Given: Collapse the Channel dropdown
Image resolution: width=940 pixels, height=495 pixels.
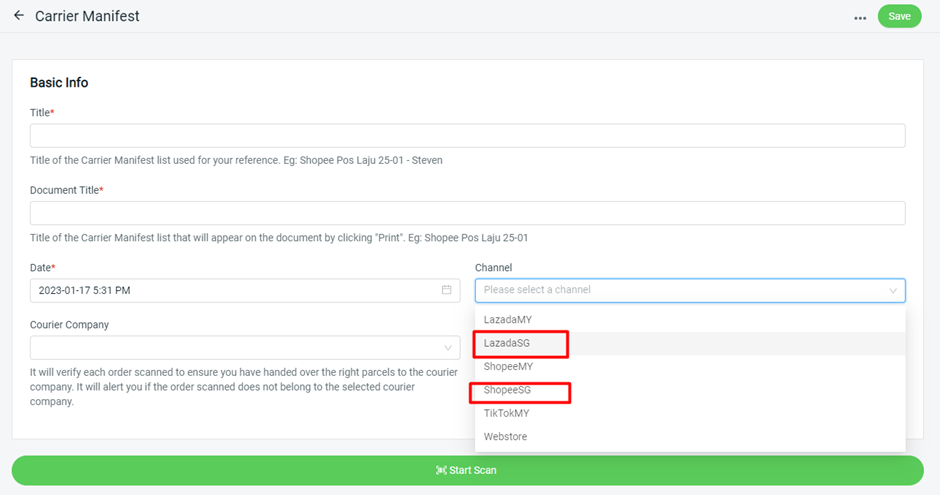Looking at the screenshot, I should point(893,291).
